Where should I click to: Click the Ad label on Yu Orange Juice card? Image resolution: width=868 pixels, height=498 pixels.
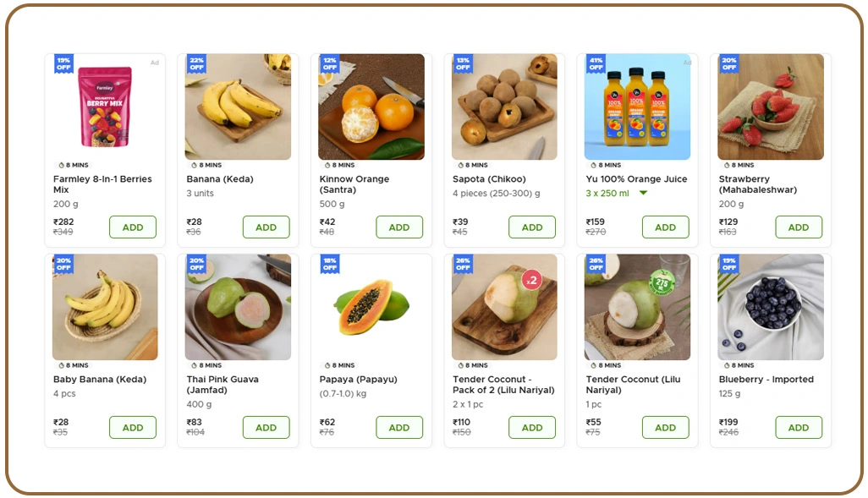pyautogui.click(x=687, y=63)
